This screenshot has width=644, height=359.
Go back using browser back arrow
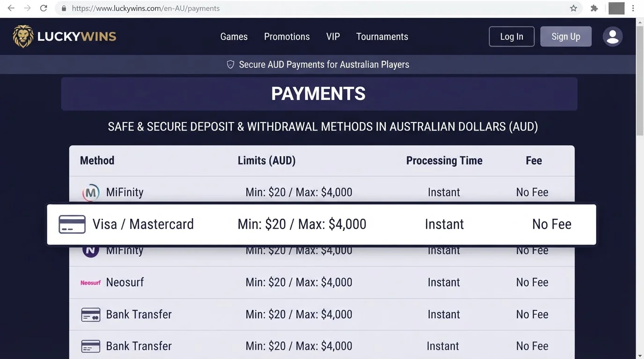point(11,8)
